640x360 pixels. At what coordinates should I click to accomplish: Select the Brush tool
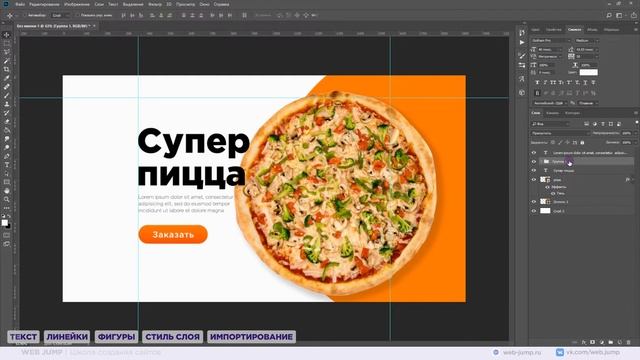click(7, 95)
